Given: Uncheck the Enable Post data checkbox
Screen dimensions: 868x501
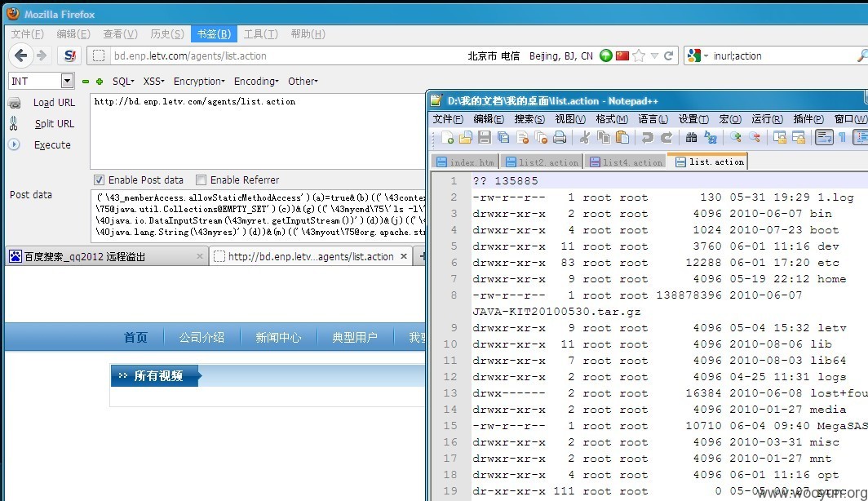Looking at the screenshot, I should click(99, 180).
